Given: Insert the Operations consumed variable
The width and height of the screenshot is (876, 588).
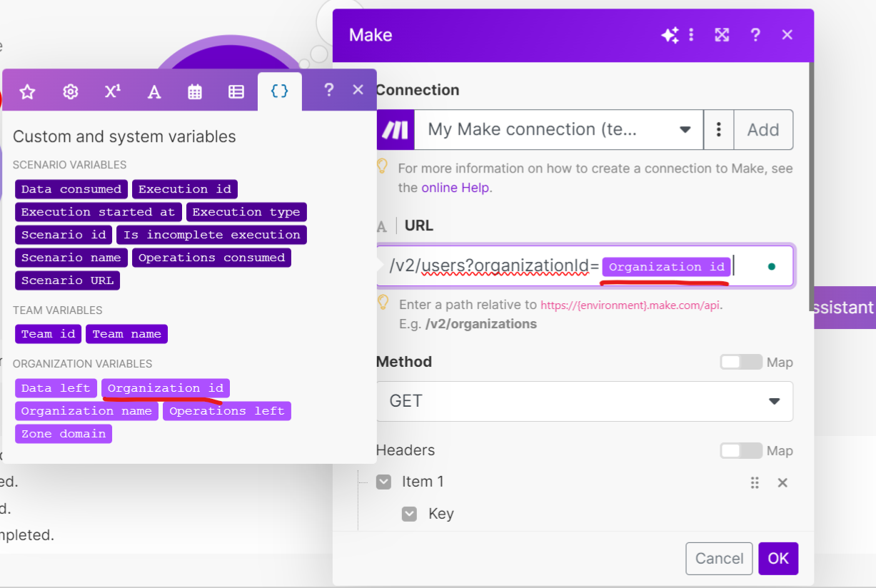Looking at the screenshot, I should tap(212, 258).
